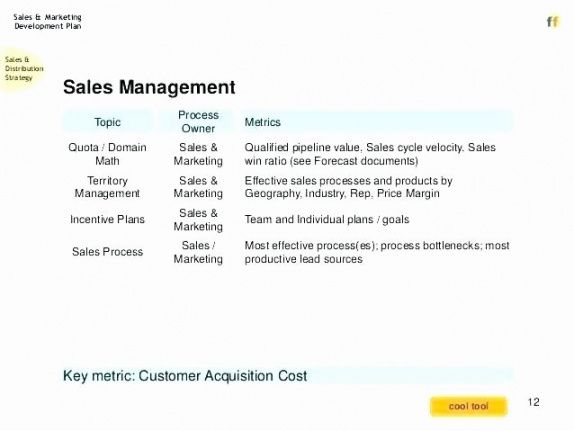
Task: Click the Most effective process(es) metrics text
Action: point(377,252)
